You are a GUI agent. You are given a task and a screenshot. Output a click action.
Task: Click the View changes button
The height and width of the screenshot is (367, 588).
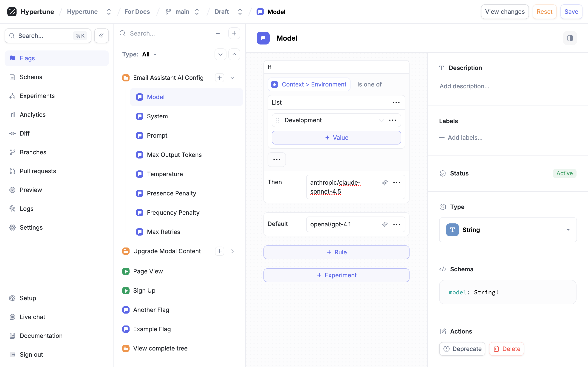[x=505, y=12]
